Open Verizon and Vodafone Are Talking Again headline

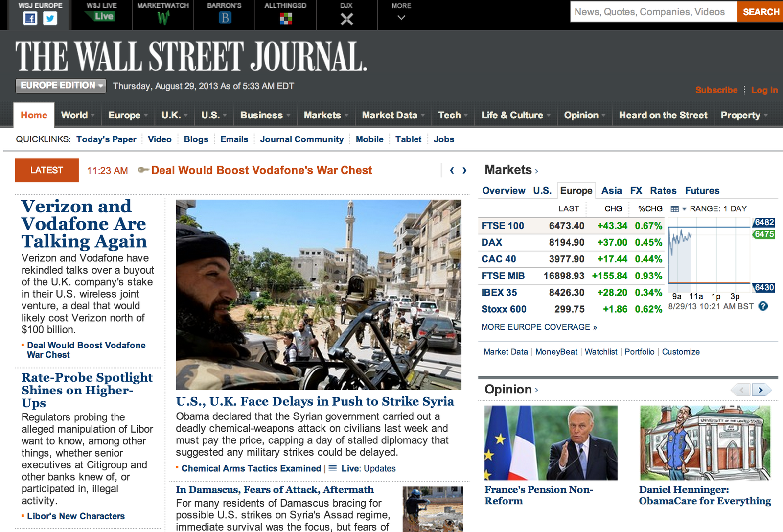pyautogui.click(x=84, y=224)
